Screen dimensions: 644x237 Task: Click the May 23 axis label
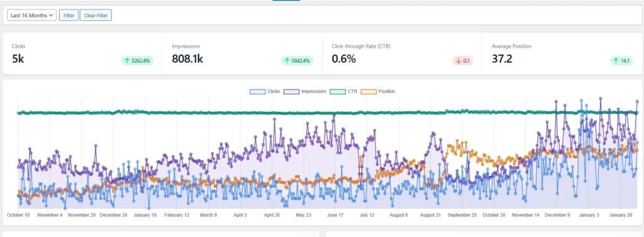point(304,215)
